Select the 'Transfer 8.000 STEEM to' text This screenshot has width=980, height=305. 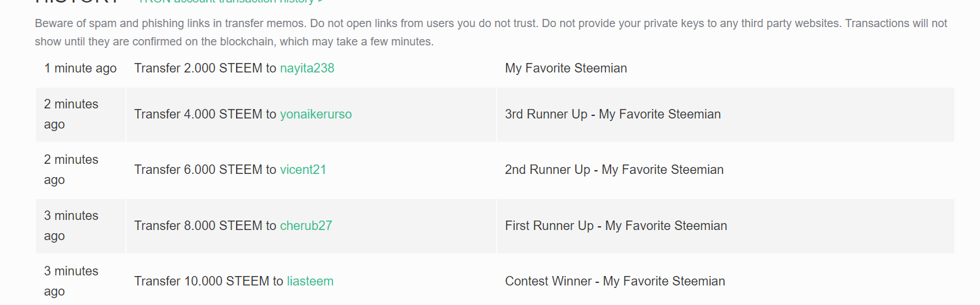[x=205, y=226]
